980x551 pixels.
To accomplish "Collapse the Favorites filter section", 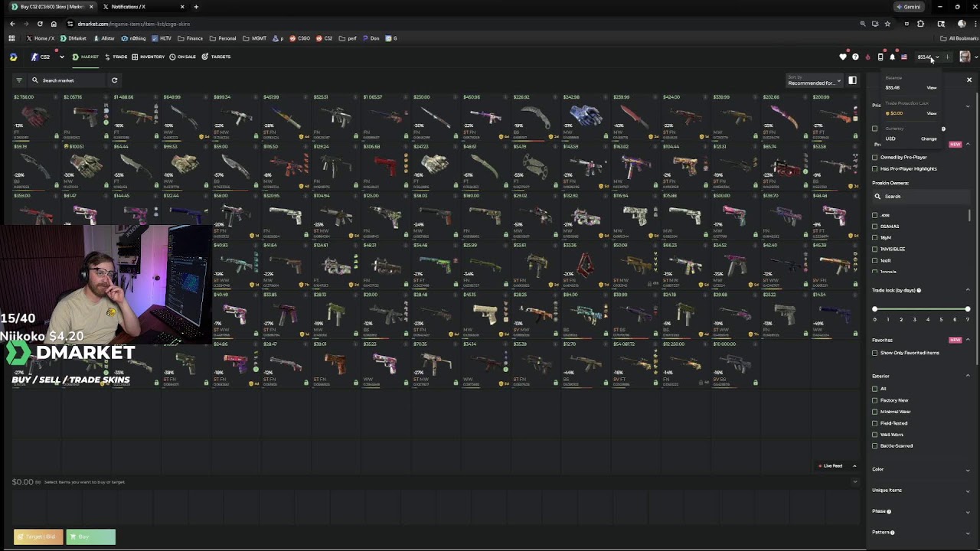I will coord(968,340).
